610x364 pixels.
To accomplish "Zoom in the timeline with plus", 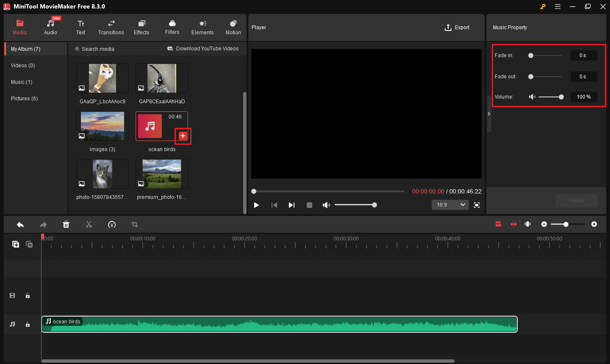I will pyautogui.click(x=594, y=224).
